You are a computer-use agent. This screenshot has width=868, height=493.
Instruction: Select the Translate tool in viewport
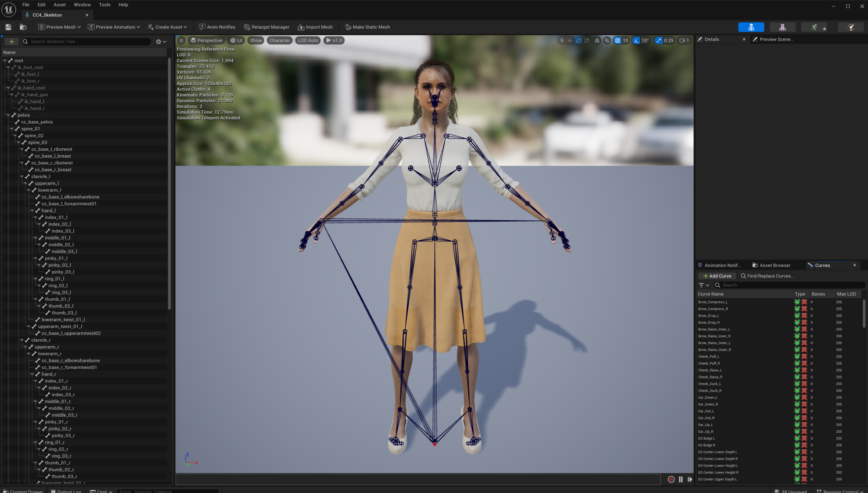tap(570, 40)
